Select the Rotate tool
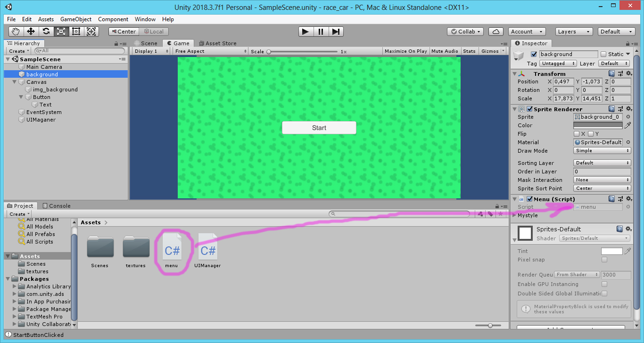Image resolution: width=644 pixels, height=343 pixels. pyautogui.click(x=46, y=32)
